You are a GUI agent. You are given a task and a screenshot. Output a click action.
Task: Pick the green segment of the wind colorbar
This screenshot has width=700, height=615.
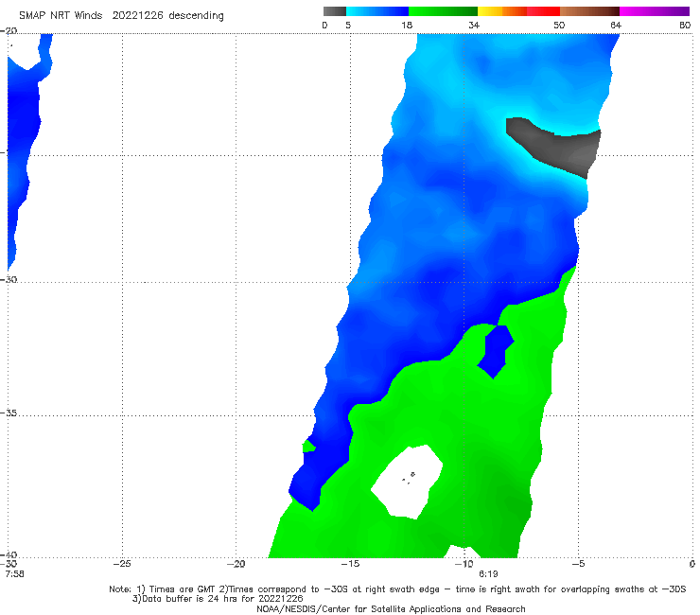(443, 11)
